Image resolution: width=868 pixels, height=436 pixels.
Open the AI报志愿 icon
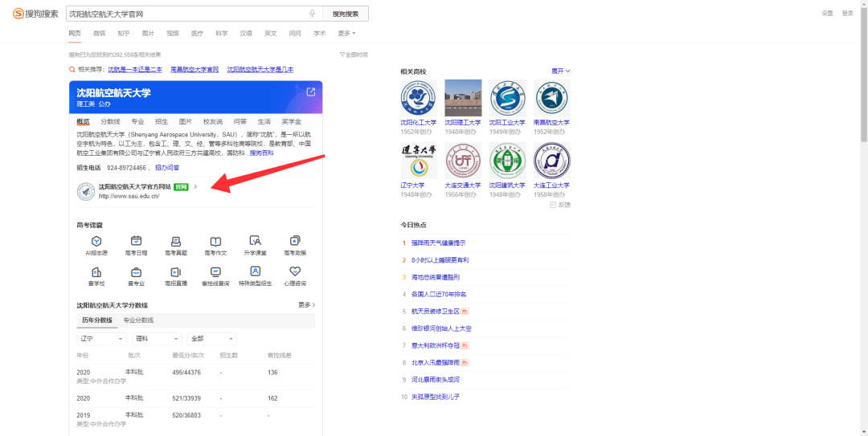96,241
